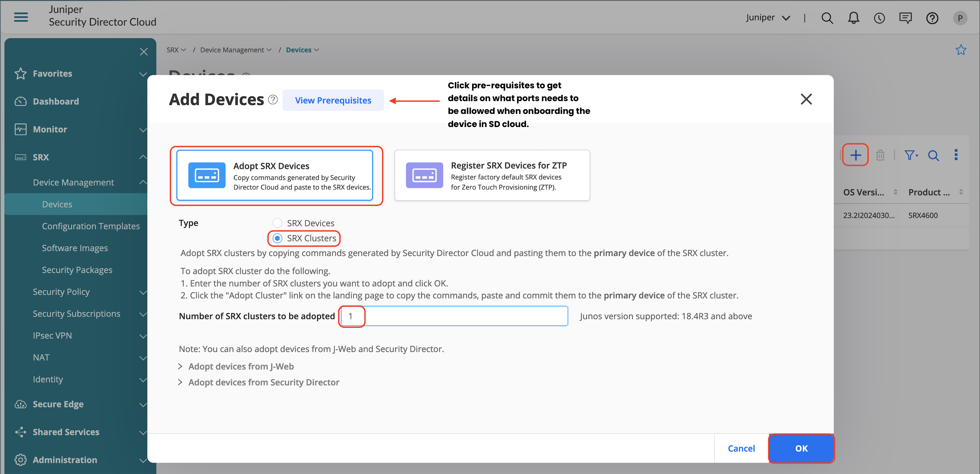Expand Adopt devices from J-Web section
The image size is (980, 474).
pyautogui.click(x=241, y=366)
